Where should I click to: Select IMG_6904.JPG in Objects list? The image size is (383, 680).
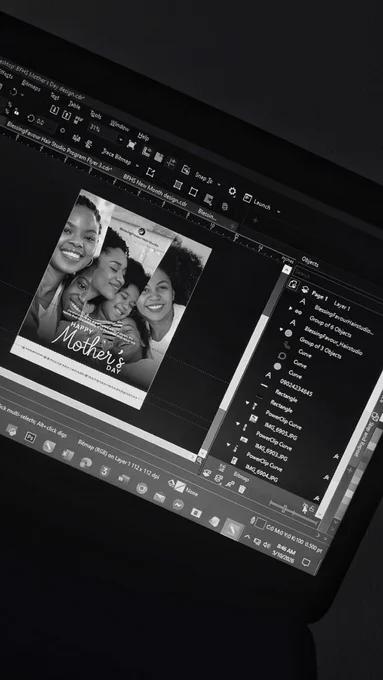262,473
